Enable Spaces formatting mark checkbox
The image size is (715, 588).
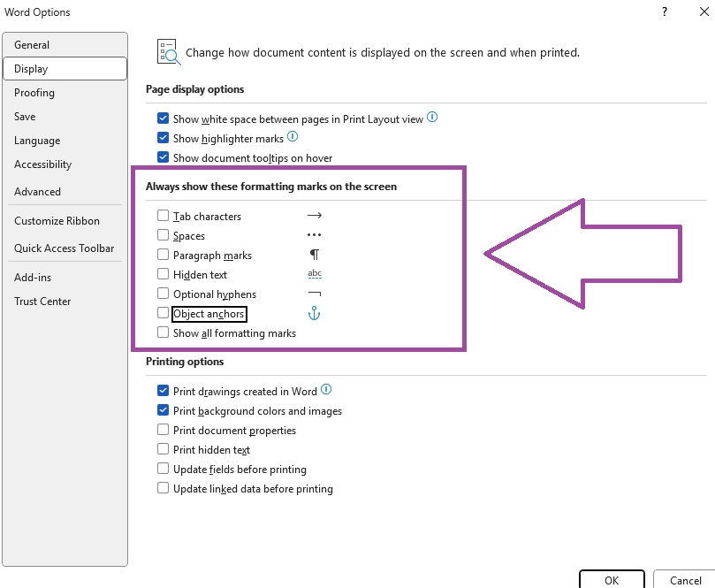coord(163,235)
